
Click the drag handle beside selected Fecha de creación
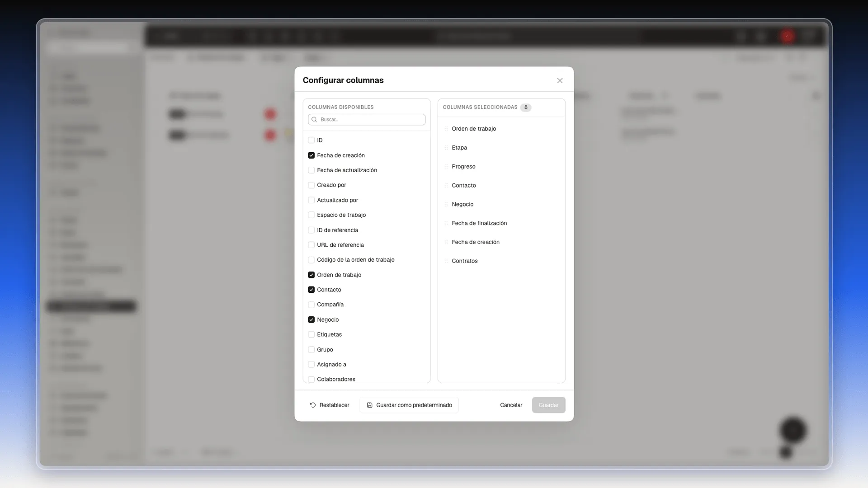[x=446, y=242]
